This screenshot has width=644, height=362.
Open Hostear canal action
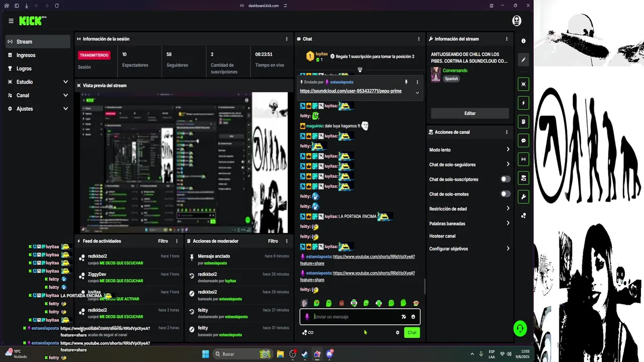click(x=442, y=236)
